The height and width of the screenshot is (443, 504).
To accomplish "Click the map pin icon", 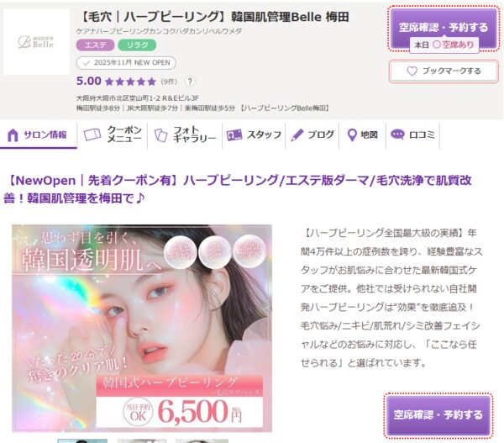I will pyautogui.click(x=352, y=135).
